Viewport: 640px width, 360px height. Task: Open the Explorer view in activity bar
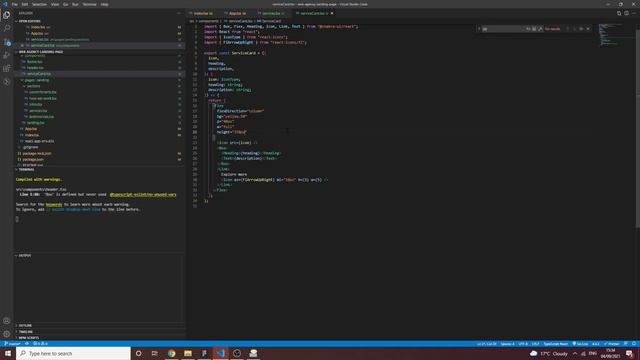pos(7,15)
